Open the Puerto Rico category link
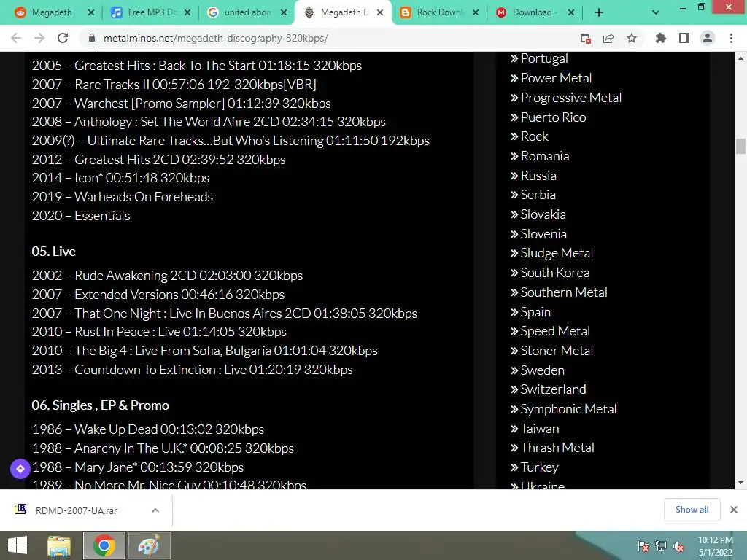This screenshot has height=560, width=747. coord(553,117)
